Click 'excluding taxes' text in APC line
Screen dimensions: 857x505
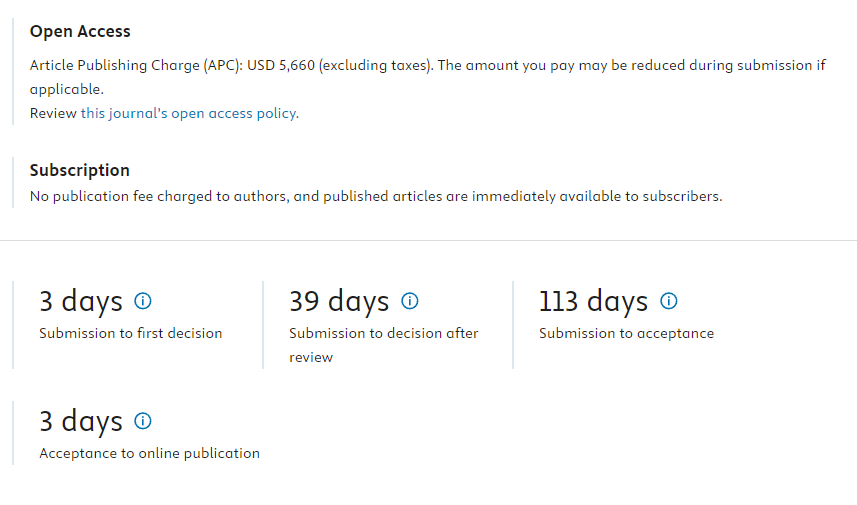coord(374,66)
